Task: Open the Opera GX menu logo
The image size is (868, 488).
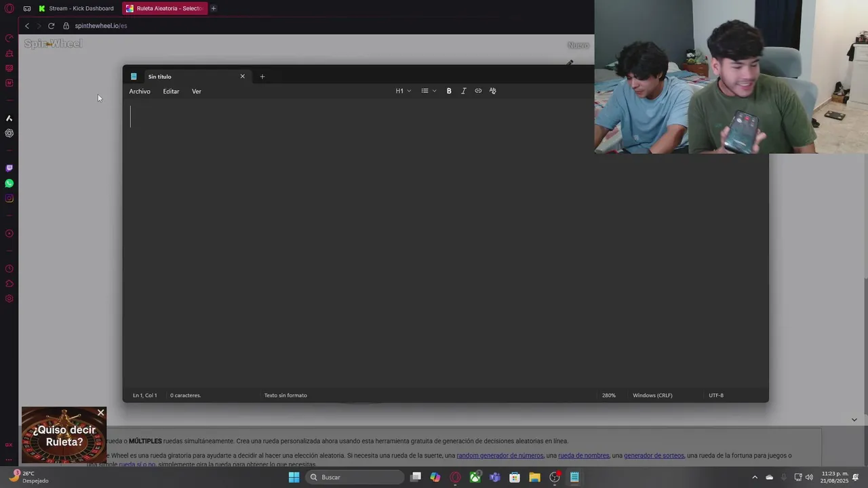Action: 9,8
